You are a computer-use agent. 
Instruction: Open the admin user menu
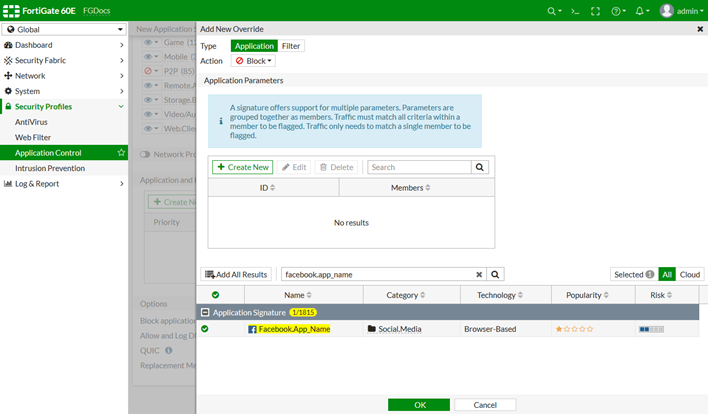680,11
